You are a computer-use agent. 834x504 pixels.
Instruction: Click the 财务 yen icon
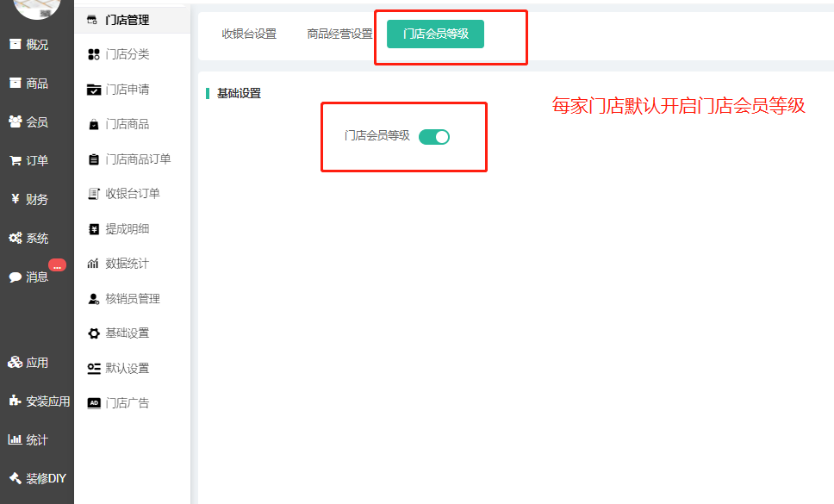point(16,199)
